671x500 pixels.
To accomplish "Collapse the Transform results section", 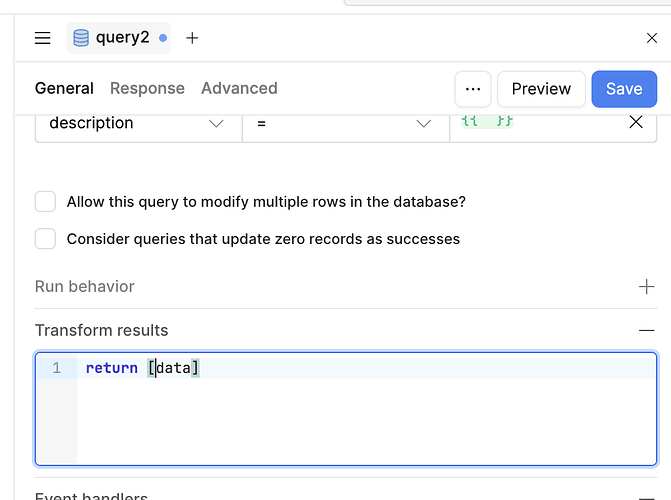I will pyautogui.click(x=646, y=330).
